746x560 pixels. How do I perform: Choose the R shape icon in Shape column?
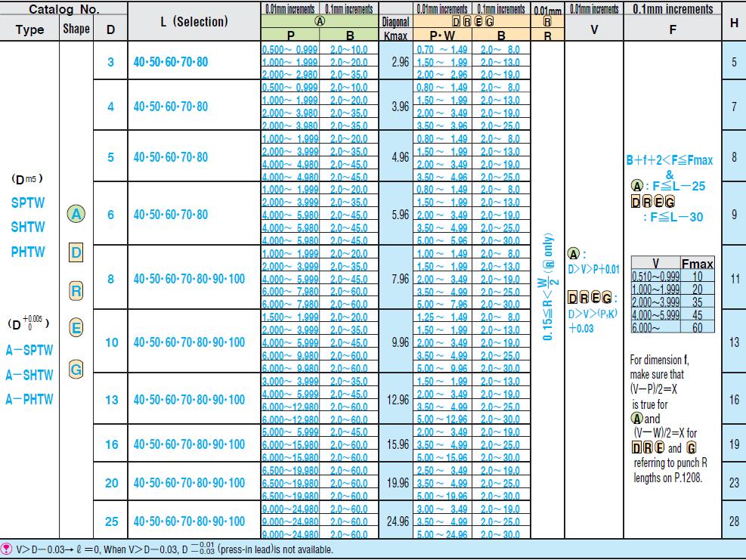click(x=75, y=290)
